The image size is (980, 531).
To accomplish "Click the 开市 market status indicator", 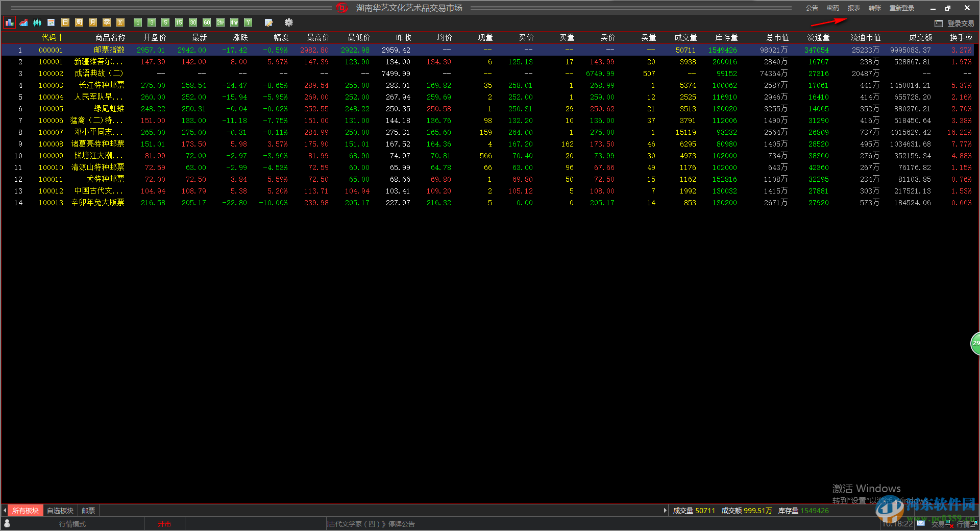I will click(x=164, y=524).
